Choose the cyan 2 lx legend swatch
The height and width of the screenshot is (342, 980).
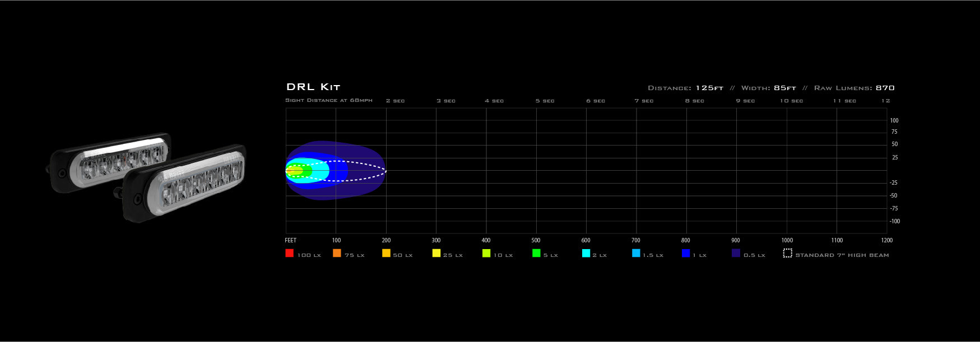click(586, 253)
